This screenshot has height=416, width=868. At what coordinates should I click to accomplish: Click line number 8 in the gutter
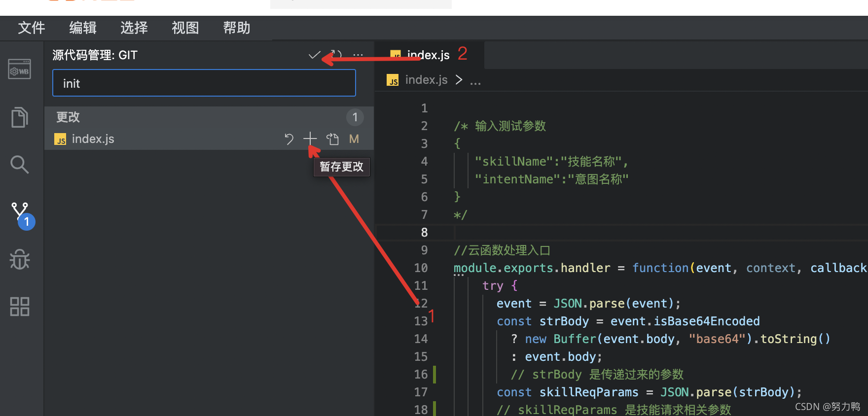[x=424, y=233]
